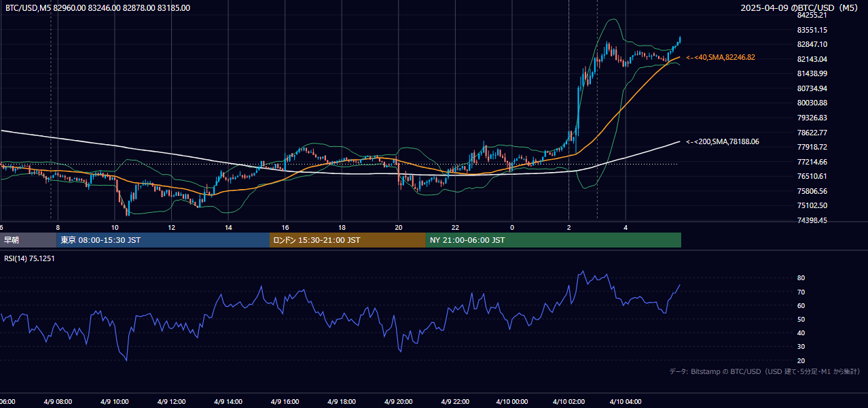
Task: Select the NY 21:00-06:00 JST session bar
Action: click(x=554, y=240)
